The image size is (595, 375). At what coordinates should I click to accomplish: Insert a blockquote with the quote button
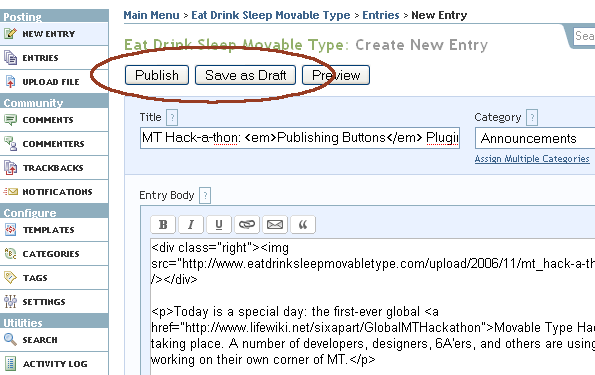302,225
